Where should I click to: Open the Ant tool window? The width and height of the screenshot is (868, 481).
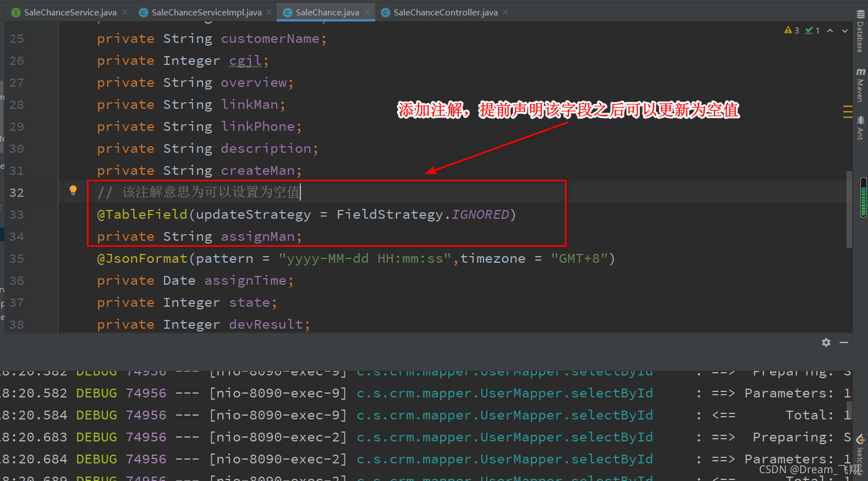[x=860, y=128]
